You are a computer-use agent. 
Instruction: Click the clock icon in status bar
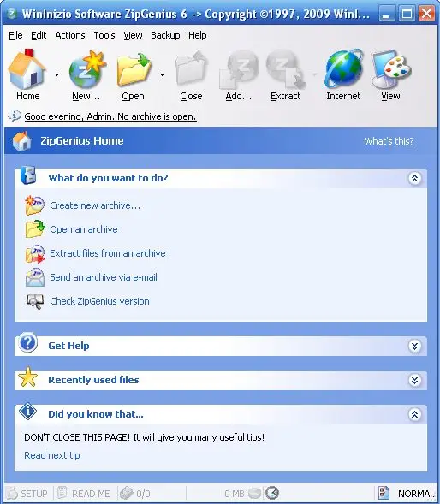pos(272,493)
